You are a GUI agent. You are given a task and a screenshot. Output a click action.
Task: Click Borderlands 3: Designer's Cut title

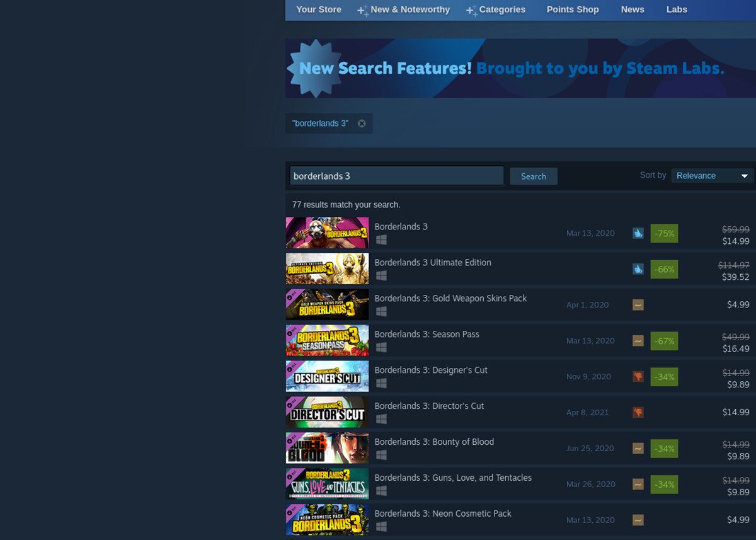coord(431,371)
